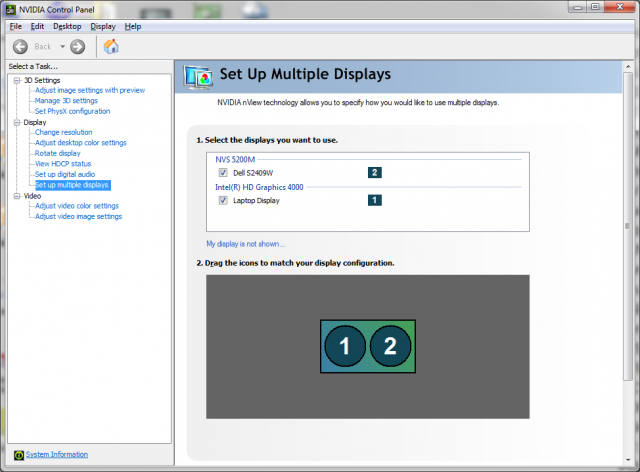
Task: Open the File menu
Action: [x=16, y=27]
